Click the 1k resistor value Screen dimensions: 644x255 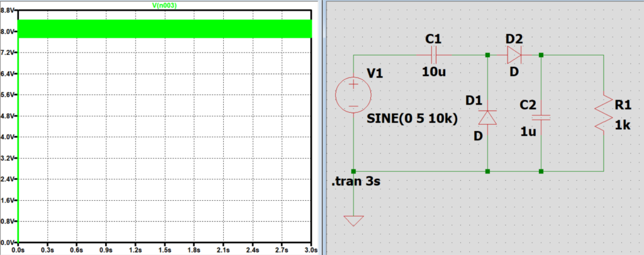[x=623, y=125]
